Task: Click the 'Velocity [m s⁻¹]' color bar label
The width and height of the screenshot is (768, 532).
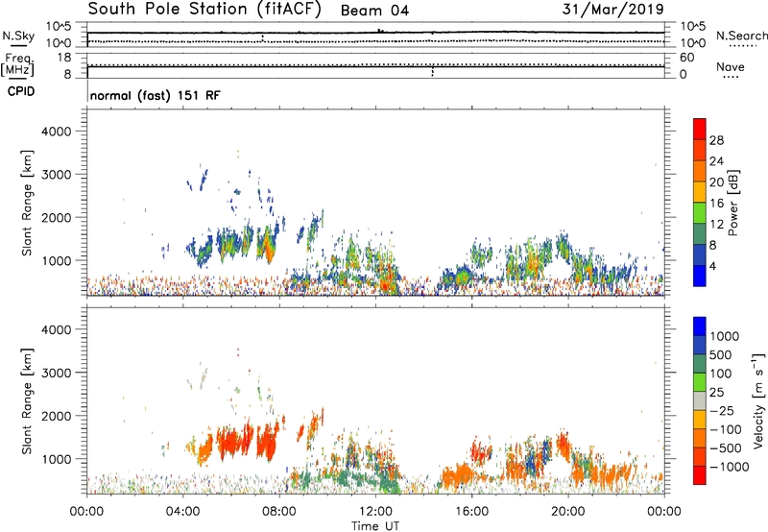Action: pos(758,400)
